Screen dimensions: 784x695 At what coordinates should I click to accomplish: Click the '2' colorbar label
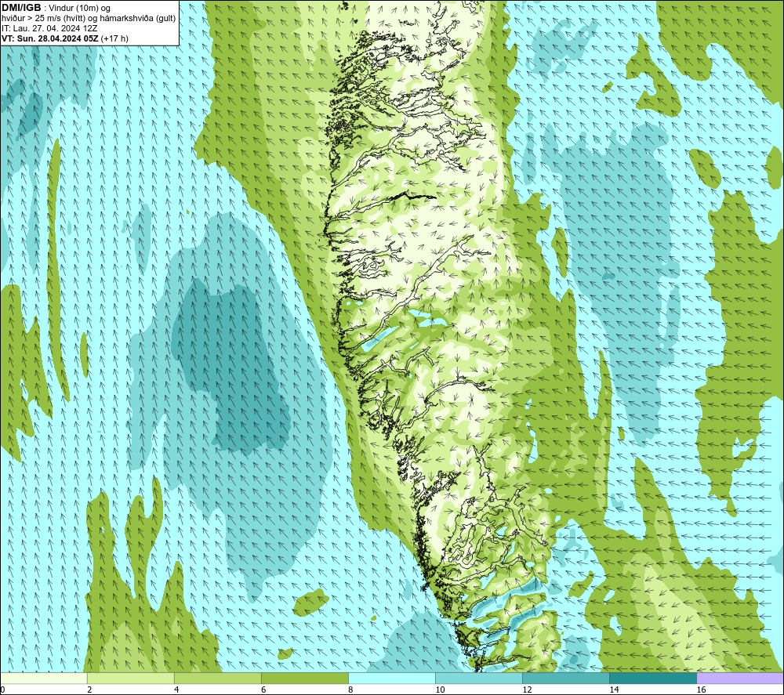pyautogui.click(x=89, y=690)
